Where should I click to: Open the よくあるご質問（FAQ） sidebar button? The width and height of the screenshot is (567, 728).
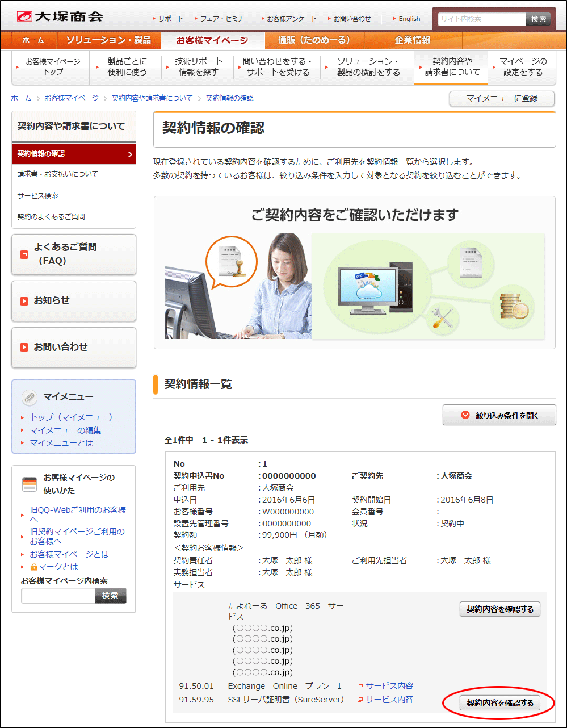pos(74,254)
